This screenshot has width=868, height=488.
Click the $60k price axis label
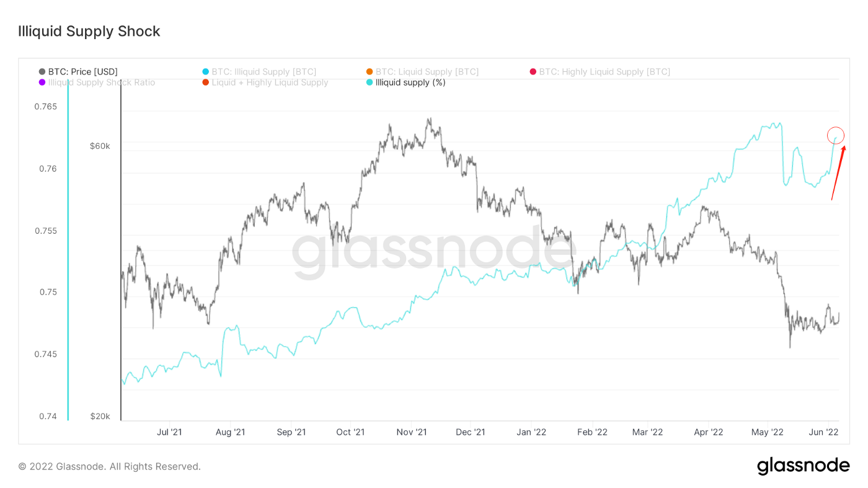tap(100, 146)
